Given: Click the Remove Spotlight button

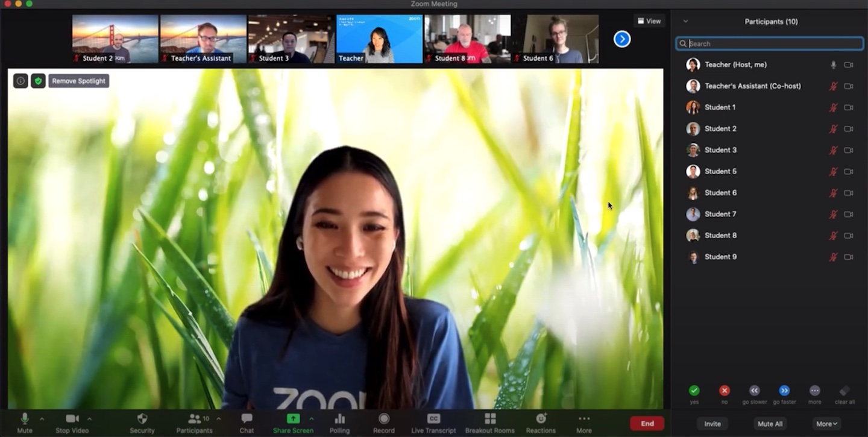Looking at the screenshot, I should [78, 80].
